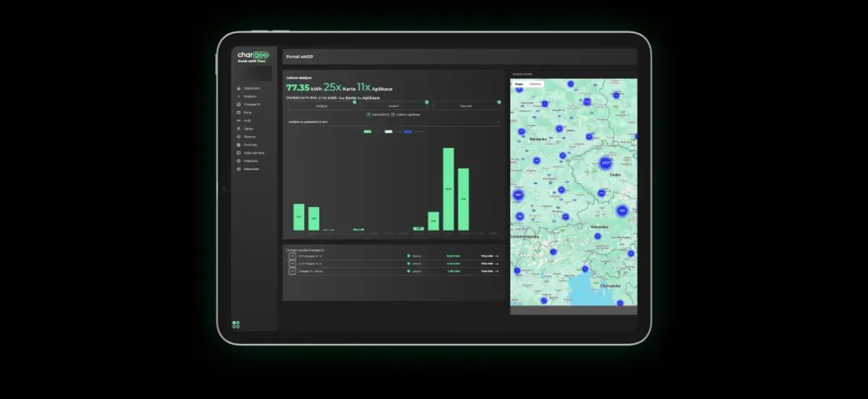Image resolution: width=868 pixels, height=399 pixels.
Task: Click the 756 cluster marker on map
Action: coord(621,211)
